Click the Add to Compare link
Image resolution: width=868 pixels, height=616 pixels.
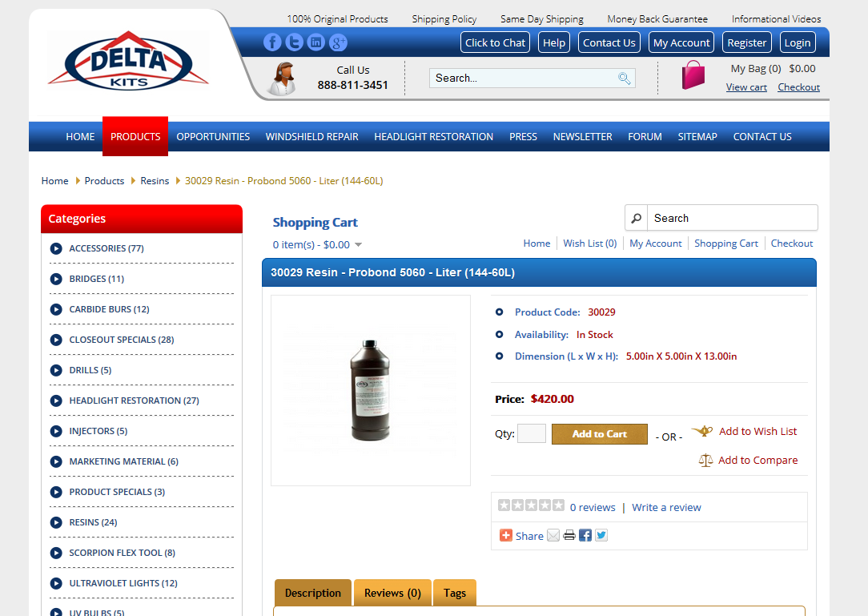coord(757,461)
